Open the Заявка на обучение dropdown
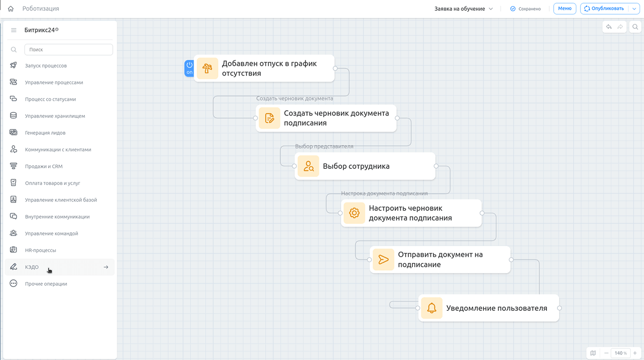 tap(464, 9)
